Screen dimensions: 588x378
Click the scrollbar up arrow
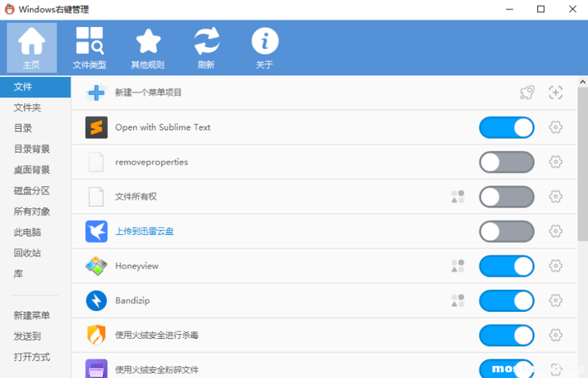(x=582, y=82)
